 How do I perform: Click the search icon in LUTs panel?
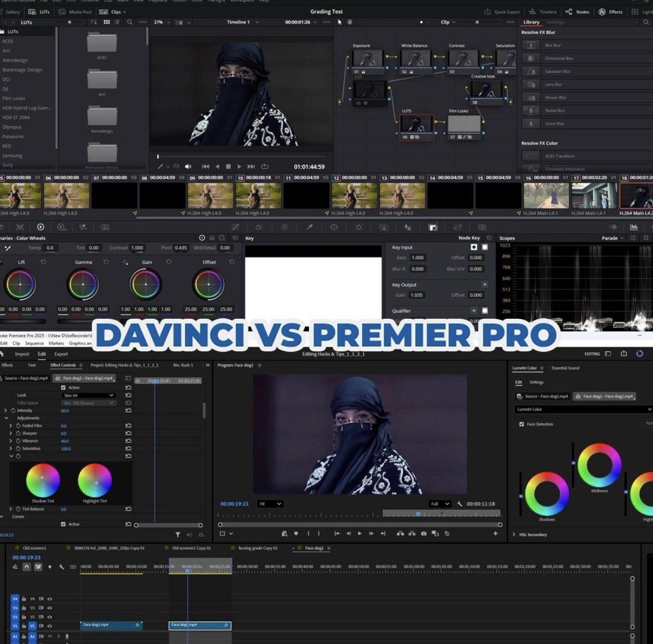pyautogui.click(x=130, y=22)
